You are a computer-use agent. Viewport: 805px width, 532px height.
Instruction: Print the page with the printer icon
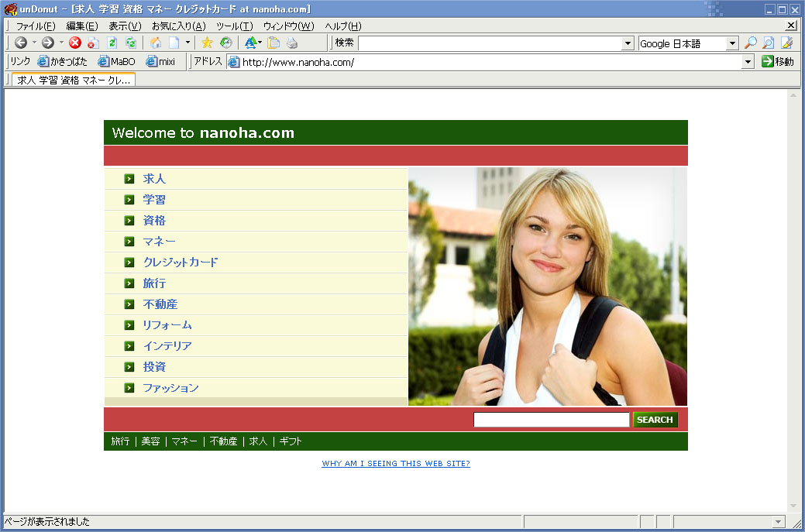click(x=292, y=43)
